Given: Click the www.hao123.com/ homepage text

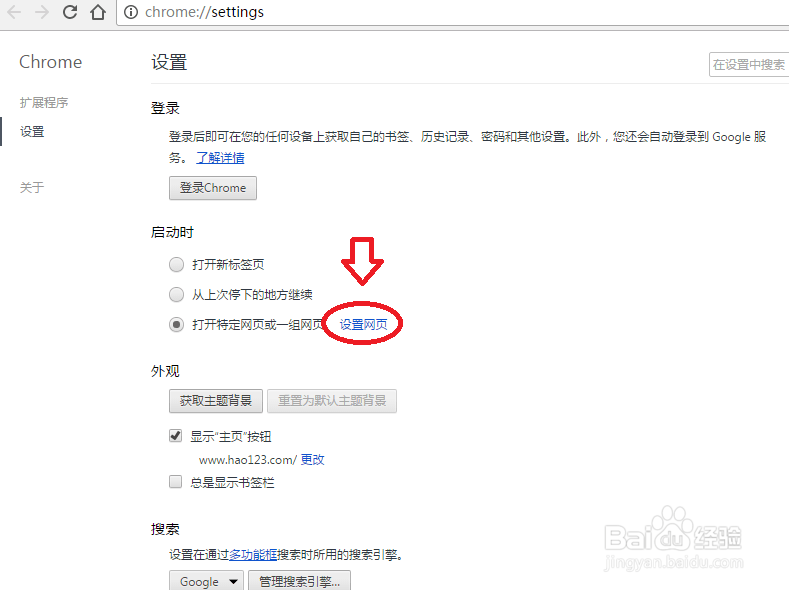Looking at the screenshot, I should point(248,460).
